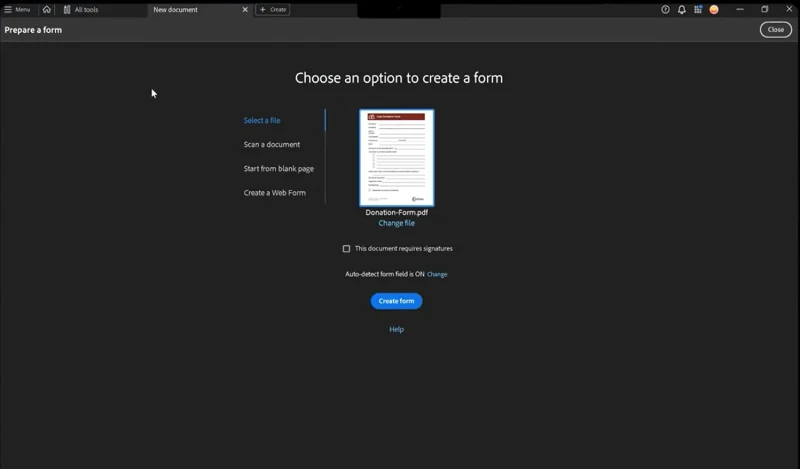Close the Acrobat window

[789, 9]
